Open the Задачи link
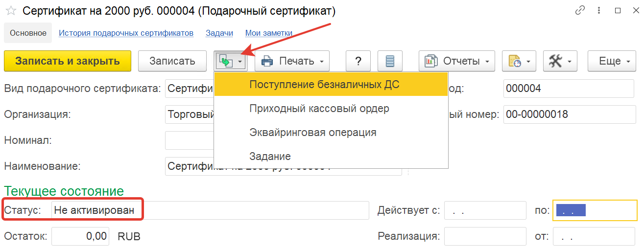This screenshot has width=644, height=250. coord(219,33)
